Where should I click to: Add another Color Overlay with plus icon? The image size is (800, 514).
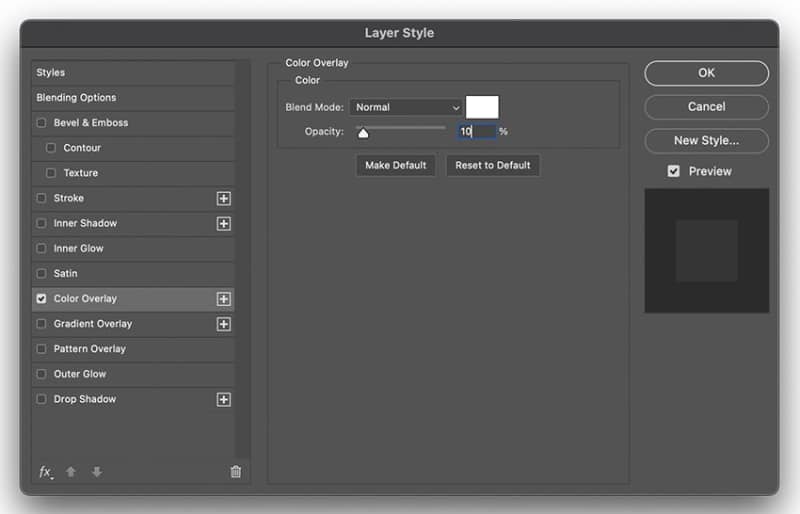click(223, 299)
